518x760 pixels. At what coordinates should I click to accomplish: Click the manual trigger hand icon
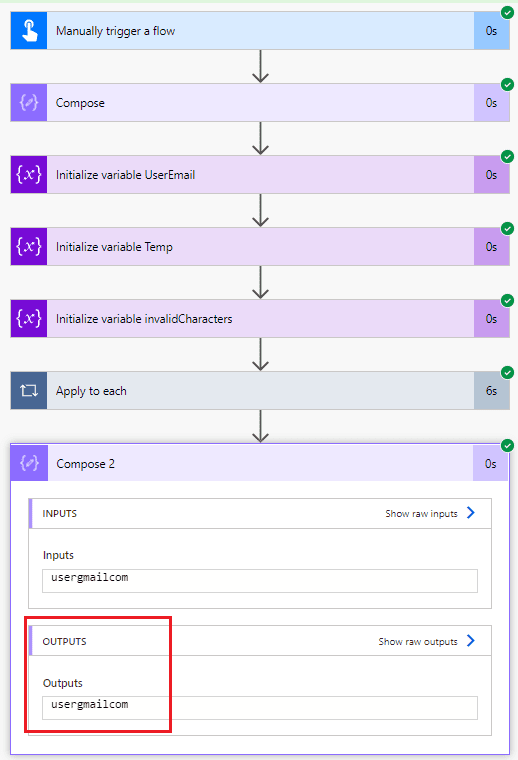pos(29,31)
